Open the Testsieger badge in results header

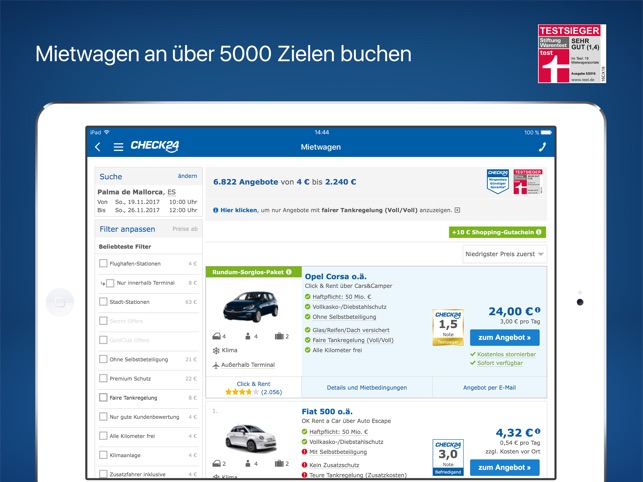point(528,181)
